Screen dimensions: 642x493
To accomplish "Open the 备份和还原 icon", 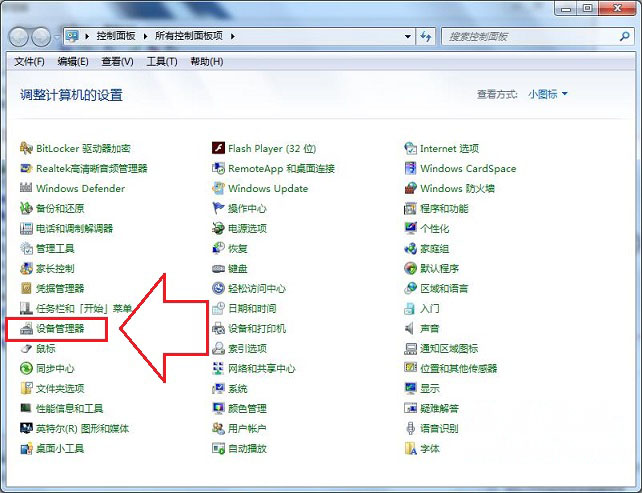I will point(26,208).
